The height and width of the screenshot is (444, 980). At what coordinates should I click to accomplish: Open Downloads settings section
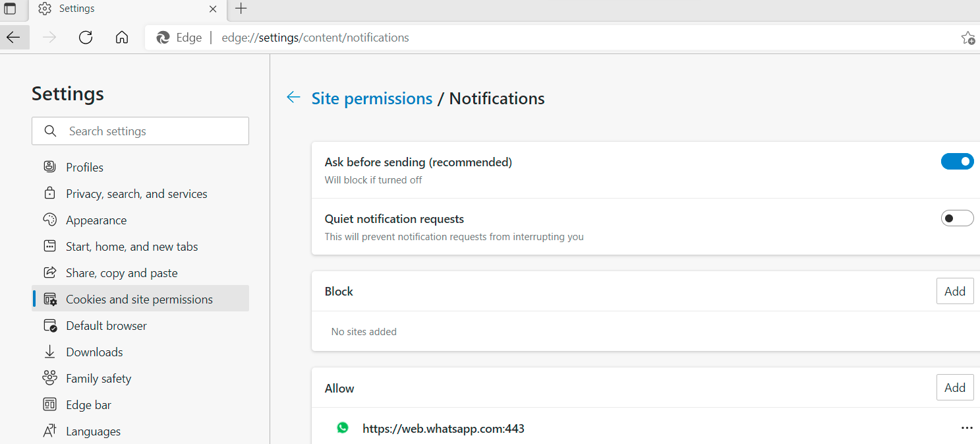point(94,352)
